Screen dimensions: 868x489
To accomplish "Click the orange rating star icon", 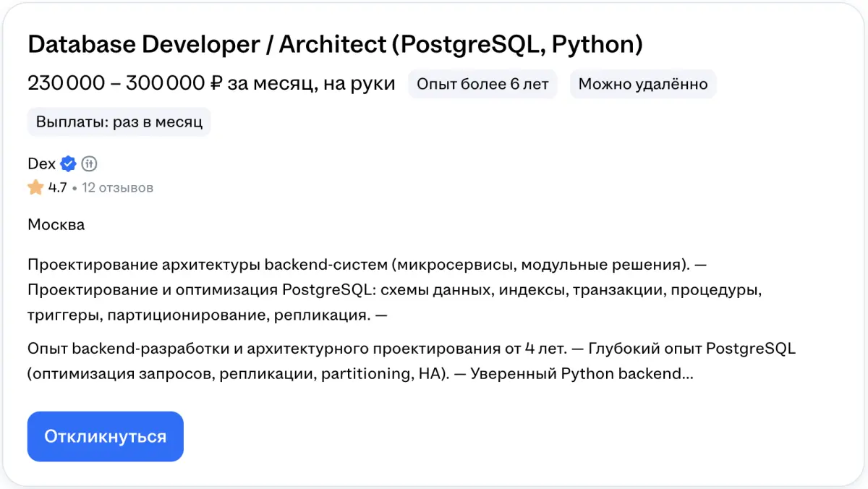I will point(35,188).
